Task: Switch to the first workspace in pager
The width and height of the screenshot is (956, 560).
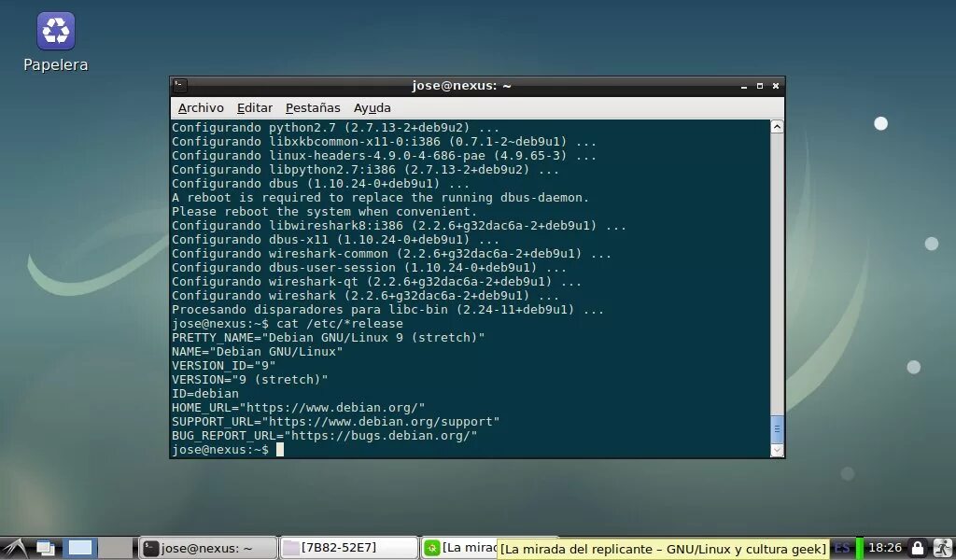Action: coord(80,547)
